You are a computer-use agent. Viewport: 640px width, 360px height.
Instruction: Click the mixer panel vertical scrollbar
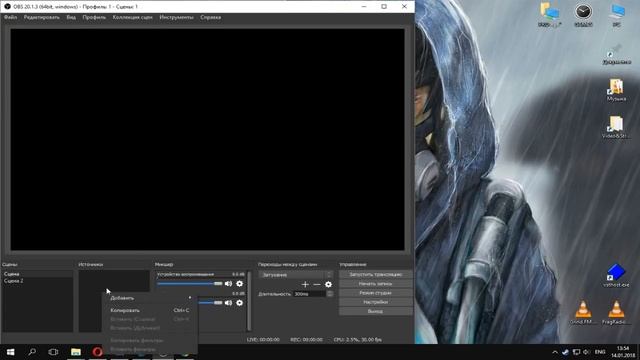(x=249, y=301)
